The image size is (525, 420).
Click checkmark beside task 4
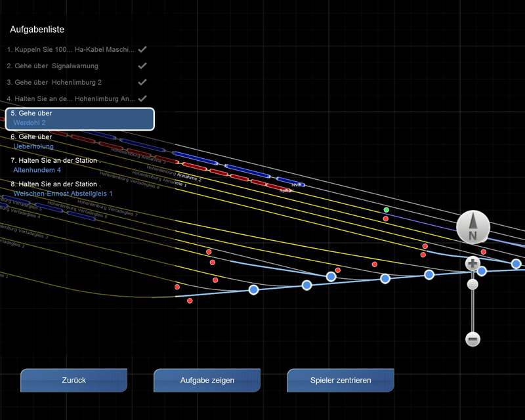142,98
